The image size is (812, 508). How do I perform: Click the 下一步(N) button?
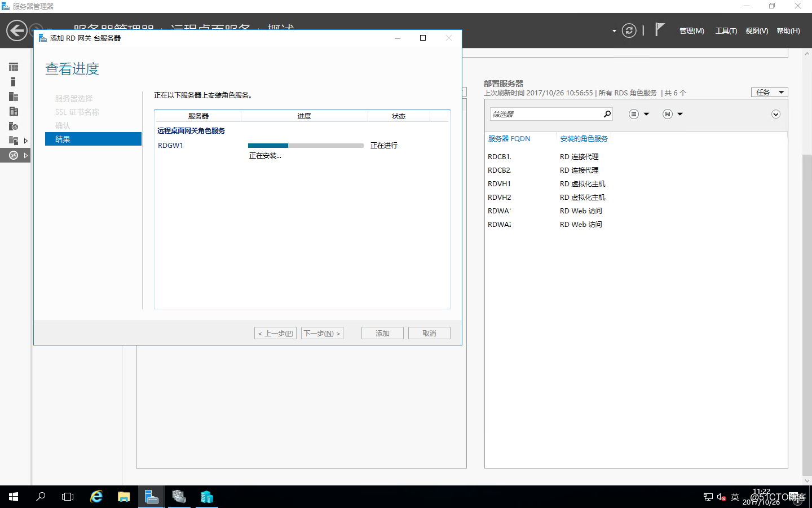322,333
